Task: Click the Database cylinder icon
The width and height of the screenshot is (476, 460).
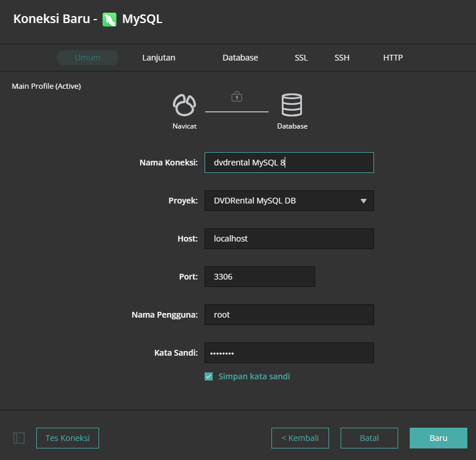Action: pyautogui.click(x=292, y=105)
